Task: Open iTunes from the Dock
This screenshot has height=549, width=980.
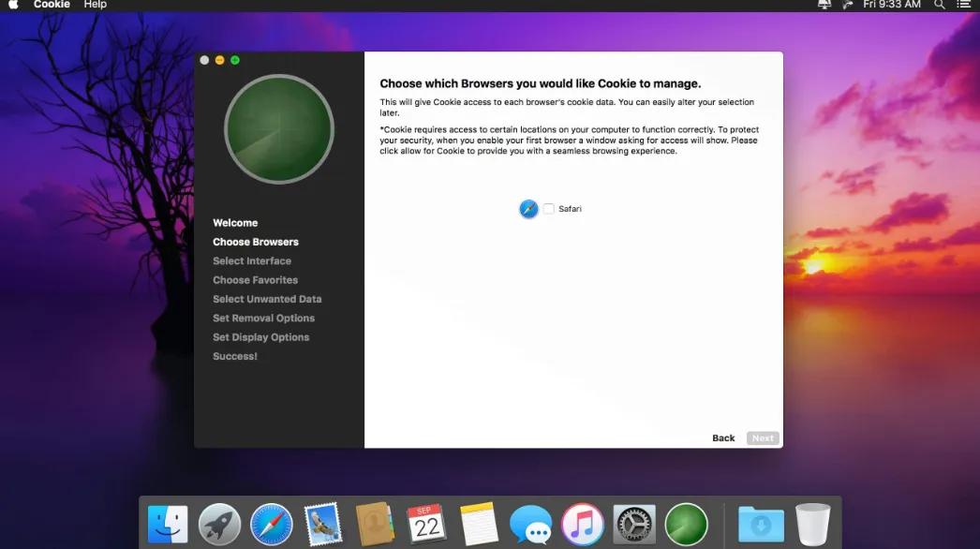Action: point(583,524)
